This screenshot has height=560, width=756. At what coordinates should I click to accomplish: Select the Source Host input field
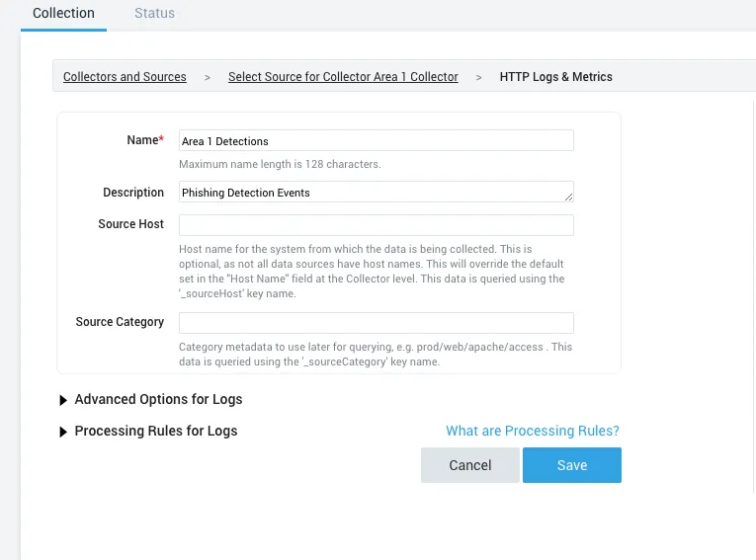pyautogui.click(x=376, y=225)
